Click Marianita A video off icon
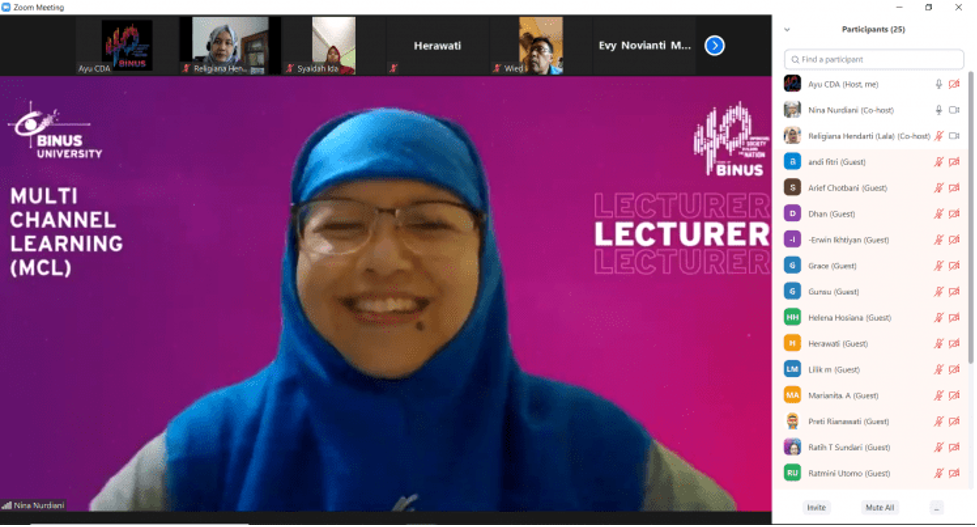Viewport: 977px width, 527px height. pyautogui.click(x=954, y=396)
